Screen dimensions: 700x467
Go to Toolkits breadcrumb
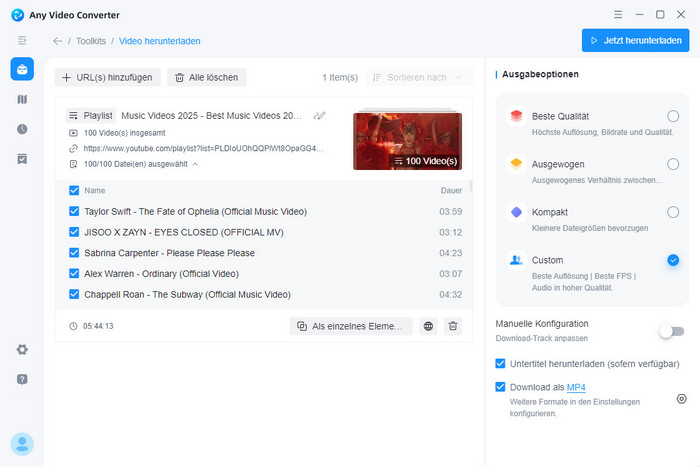coord(91,41)
